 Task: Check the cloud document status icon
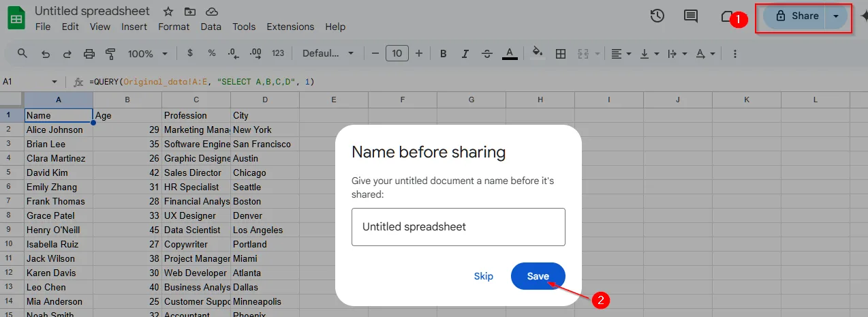tap(211, 12)
